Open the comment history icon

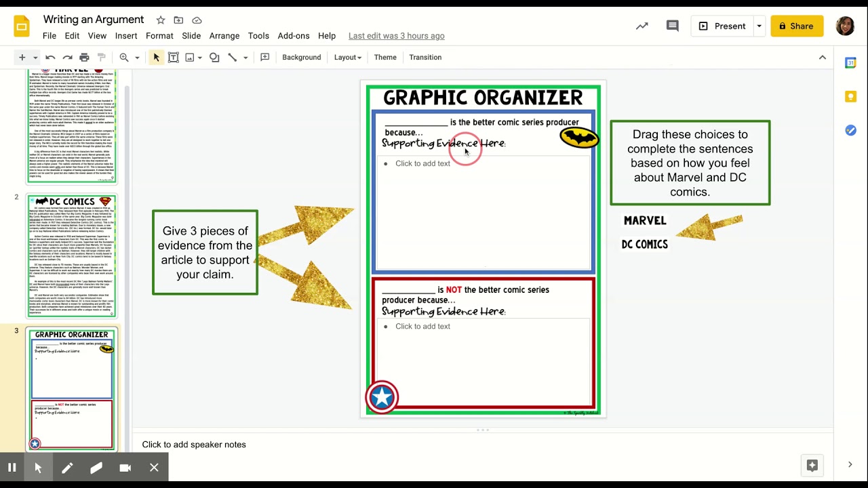coord(673,26)
